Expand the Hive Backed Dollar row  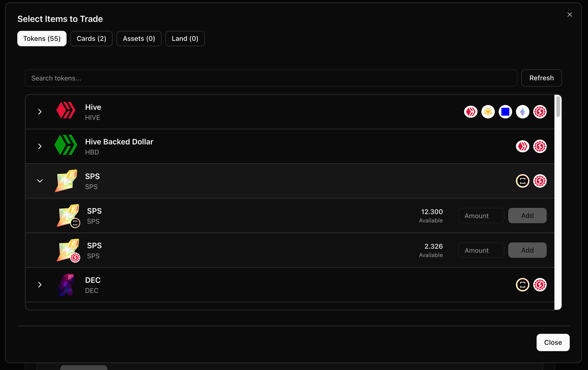(x=40, y=146)
